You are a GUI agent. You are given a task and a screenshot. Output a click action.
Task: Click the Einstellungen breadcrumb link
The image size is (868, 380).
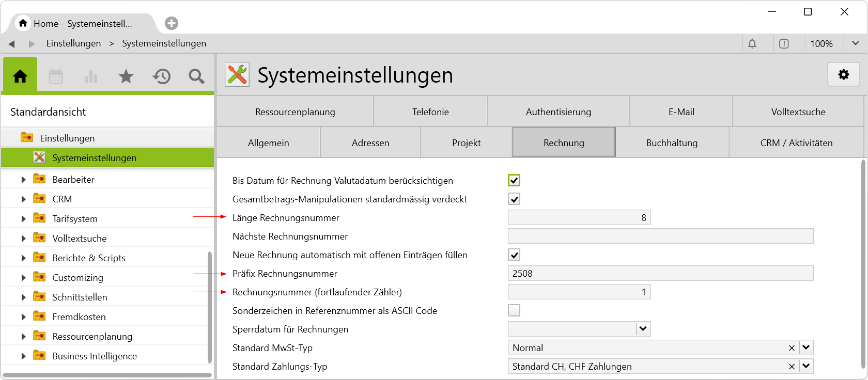click(x=73, y=43)
